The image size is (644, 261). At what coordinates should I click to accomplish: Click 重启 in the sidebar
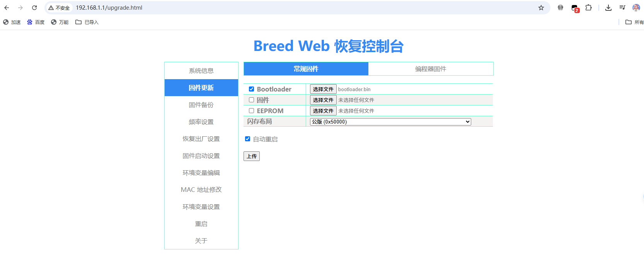coord(201,224)
